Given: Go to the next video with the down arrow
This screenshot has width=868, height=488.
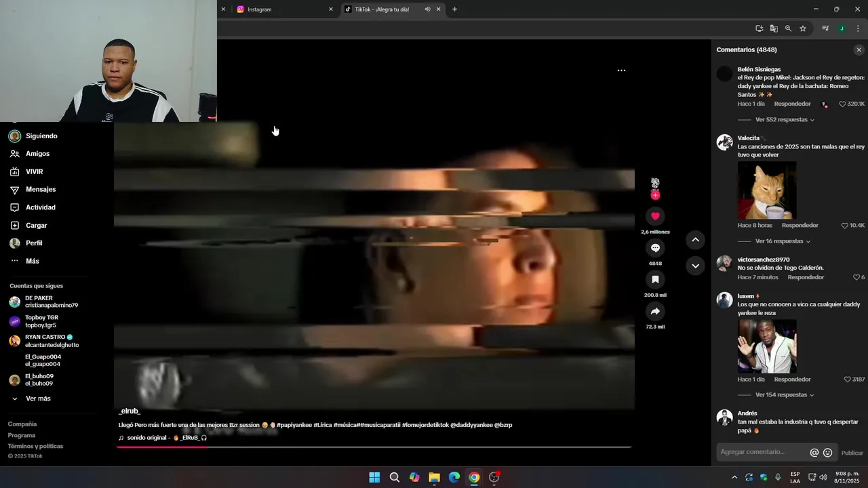Looking at the screenshot, I should click(x=695, y=266).
